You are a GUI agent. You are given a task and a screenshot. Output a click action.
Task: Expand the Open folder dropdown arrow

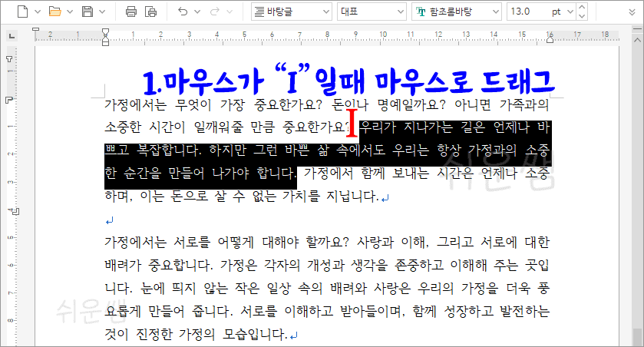(x=70, y=12)
